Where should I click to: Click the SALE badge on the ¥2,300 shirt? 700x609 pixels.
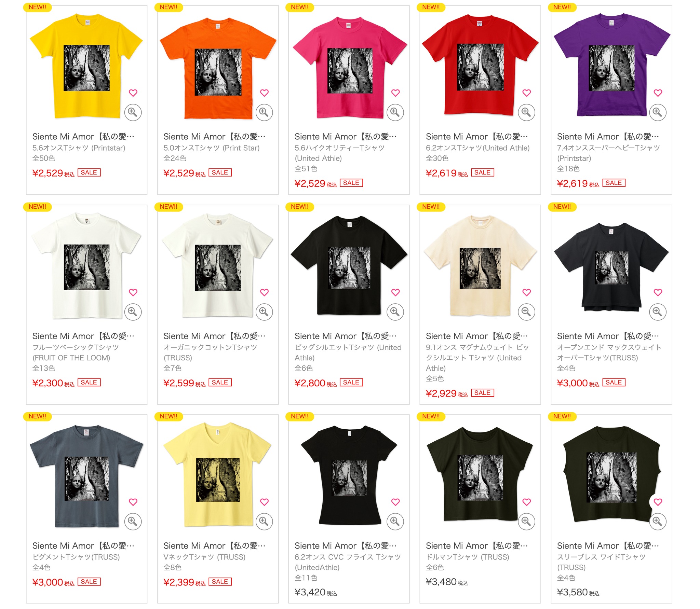[x=89, y=382]
